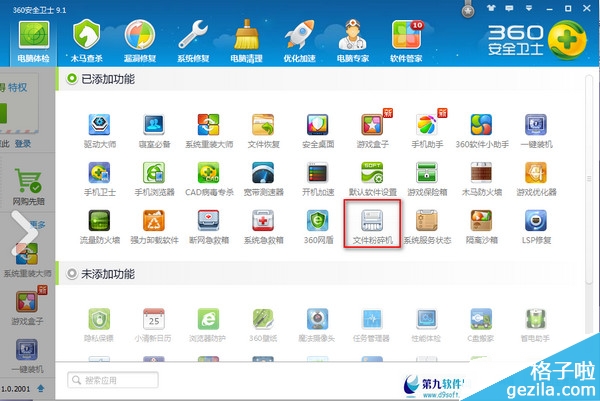
Task: Open the feedback message icon in title bar
Action: coord(509,8)
